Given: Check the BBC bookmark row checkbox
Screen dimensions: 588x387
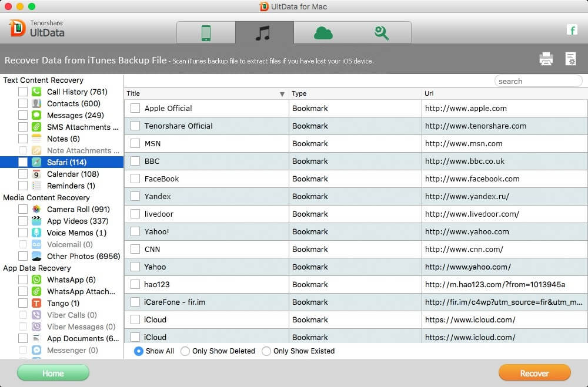Looking at the screenshot, I should [x=135, y=161].
